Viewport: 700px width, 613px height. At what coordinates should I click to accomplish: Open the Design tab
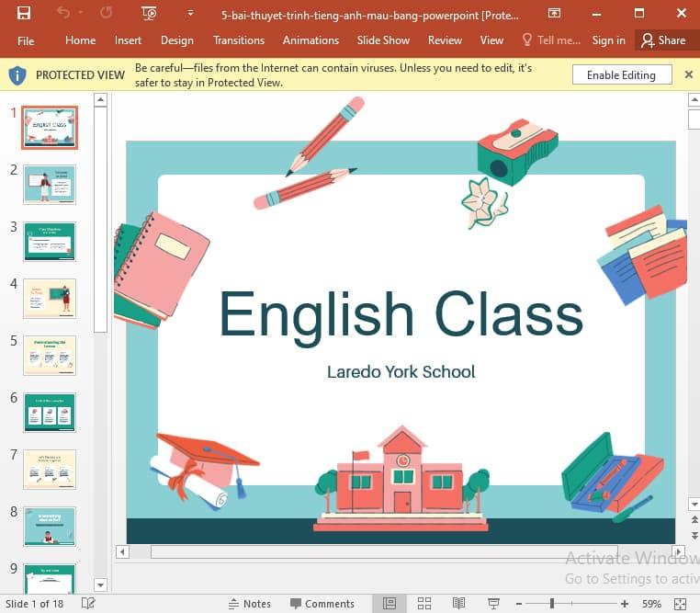177,40
